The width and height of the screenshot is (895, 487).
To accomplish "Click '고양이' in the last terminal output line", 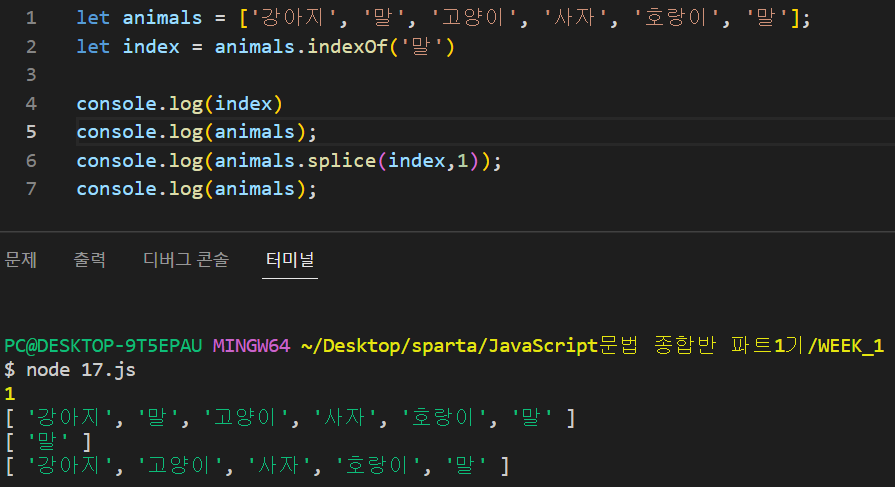I will pyautogui.click(x=179, y=465).
